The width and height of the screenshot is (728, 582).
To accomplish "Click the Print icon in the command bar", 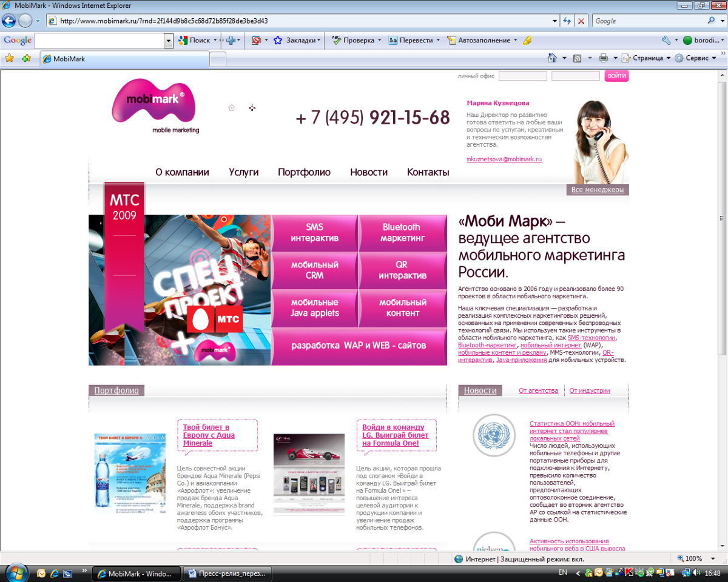I will coord(603,58).
